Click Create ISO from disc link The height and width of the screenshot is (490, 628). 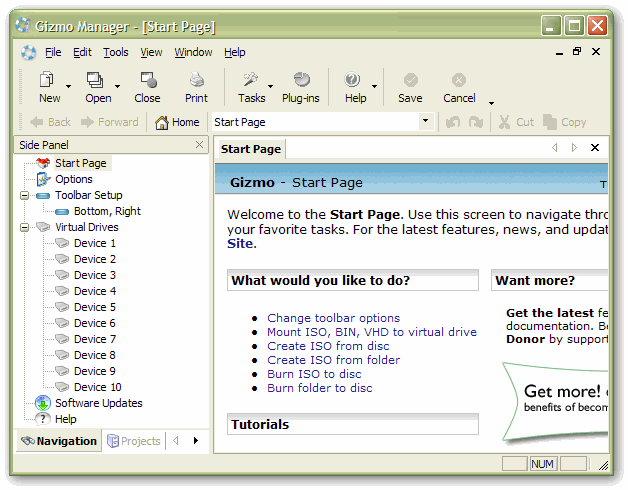pos(328,346)
